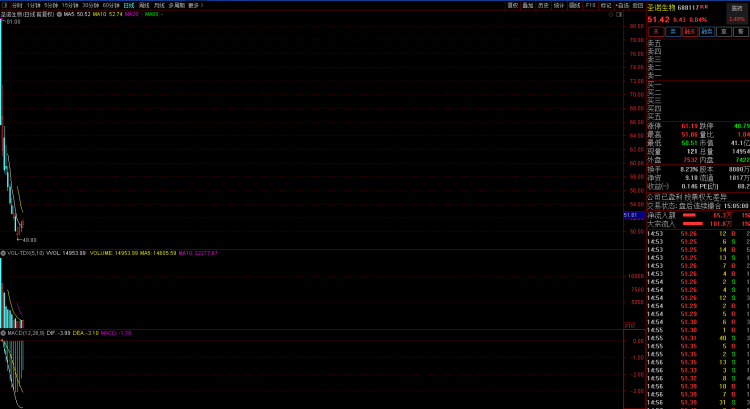Click the 最低 value 50.51
This screenshot has width=750, height=409.
pos(689,143)
